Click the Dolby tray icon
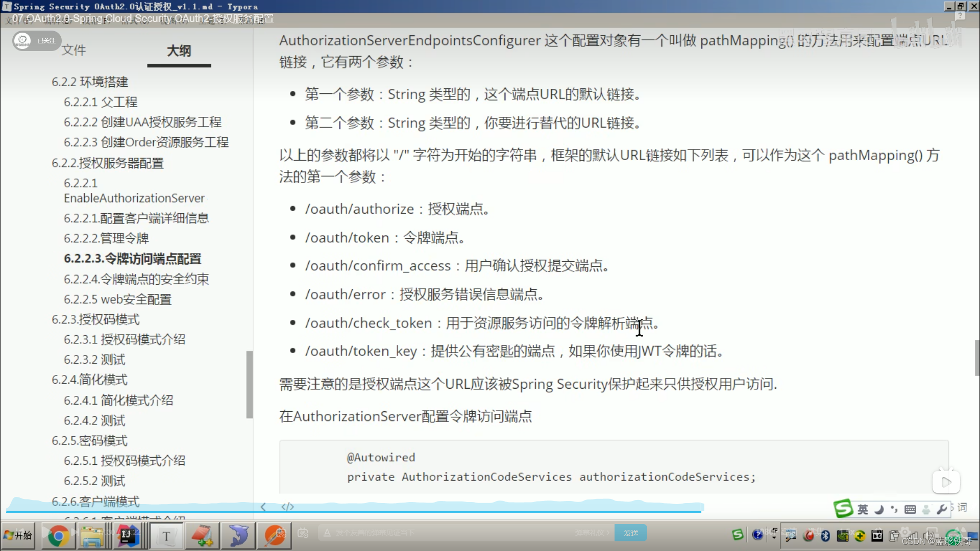980x551 pixels. (877, 536)
